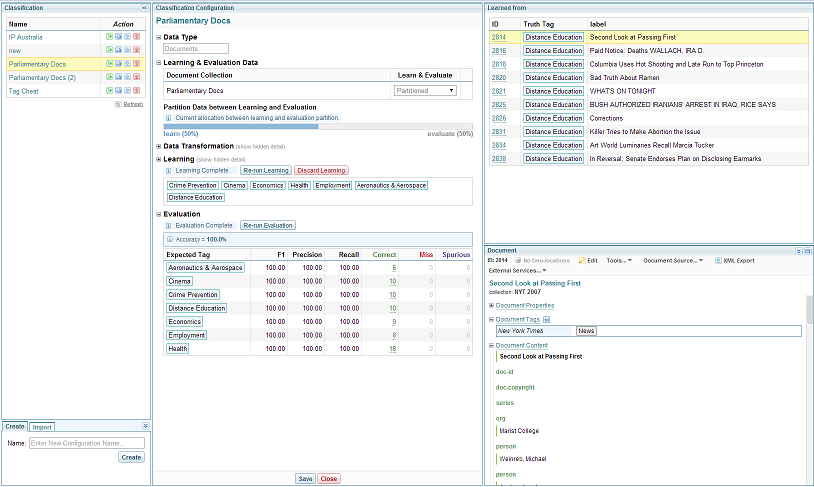Click the red delete icon for the 'new' configuration
The image size is (814, 487).
click(135, 50)
